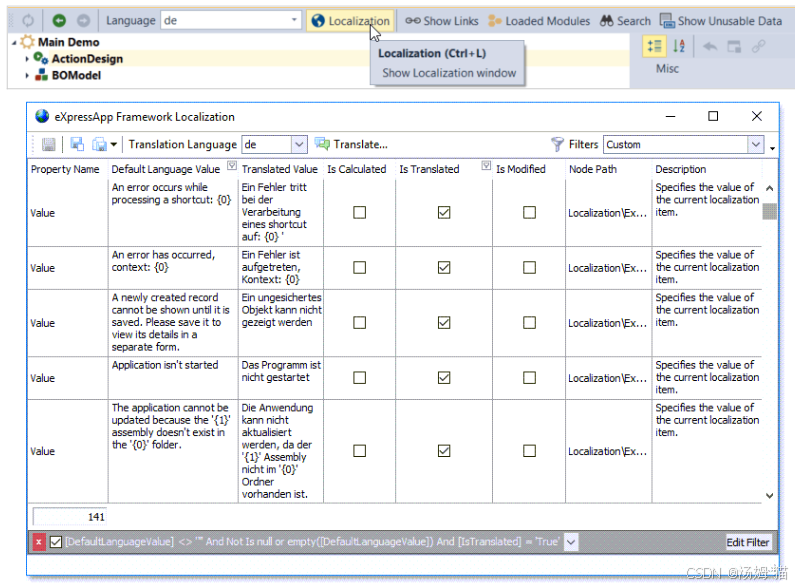Screen dimensions: 795x587
Task: Toggle Is Modified for newly created record row
Action: click(529, 323)
